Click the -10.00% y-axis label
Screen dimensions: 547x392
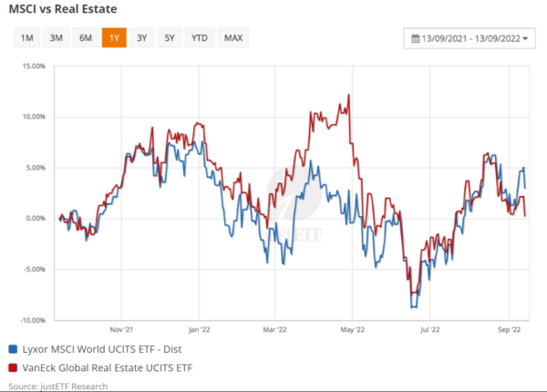coord(33,320)
